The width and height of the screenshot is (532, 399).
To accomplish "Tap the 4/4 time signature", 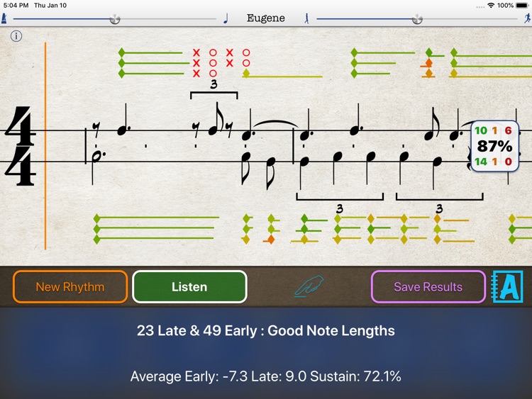I will coord(21,146).
